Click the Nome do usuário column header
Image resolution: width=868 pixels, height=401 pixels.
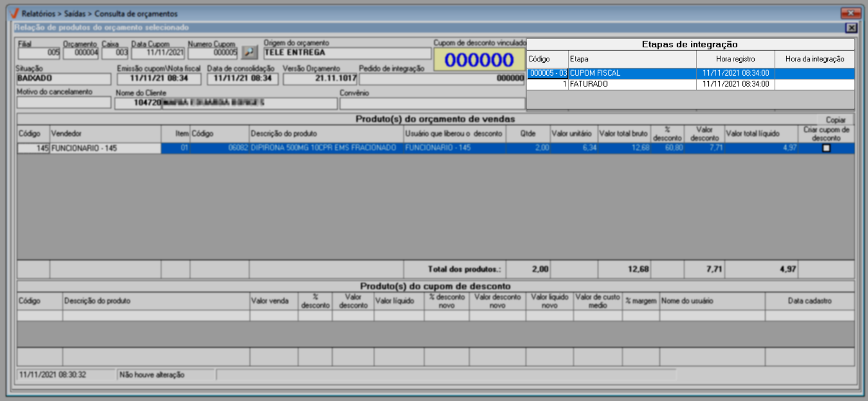712,301
